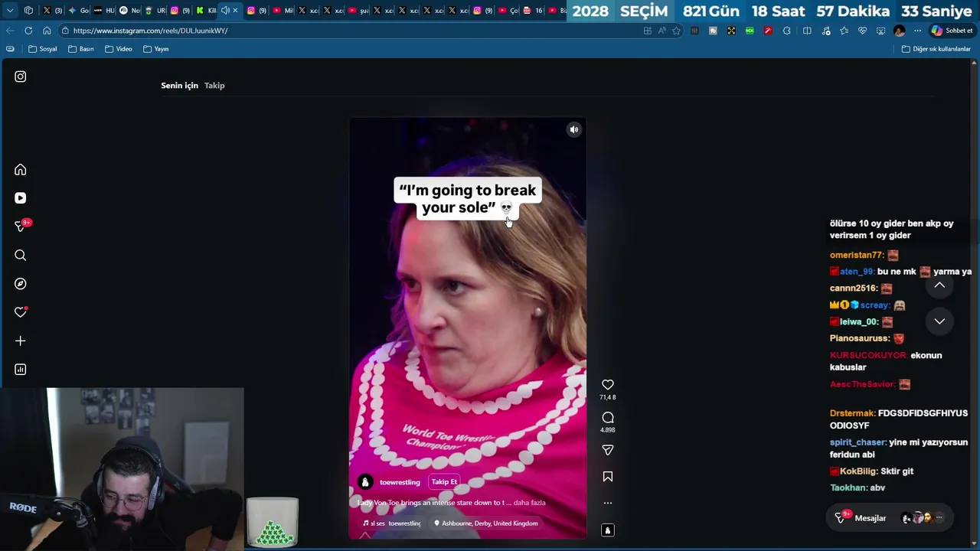Open the reel's more options dots
This screenshot has height=551, width=980.
pyautogui.click(x=608, y=504)
